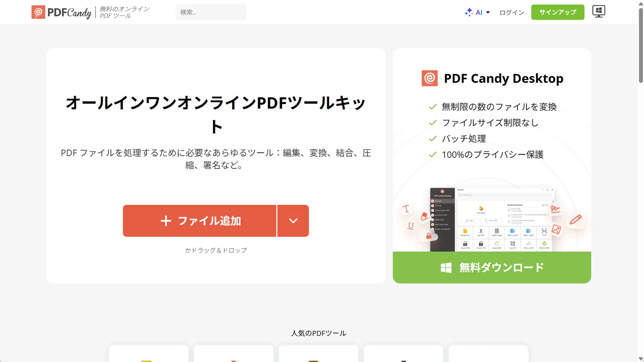Open the AI sparkle menu
Viewport: 644px width, 362px height.
[x=477, y=12]
